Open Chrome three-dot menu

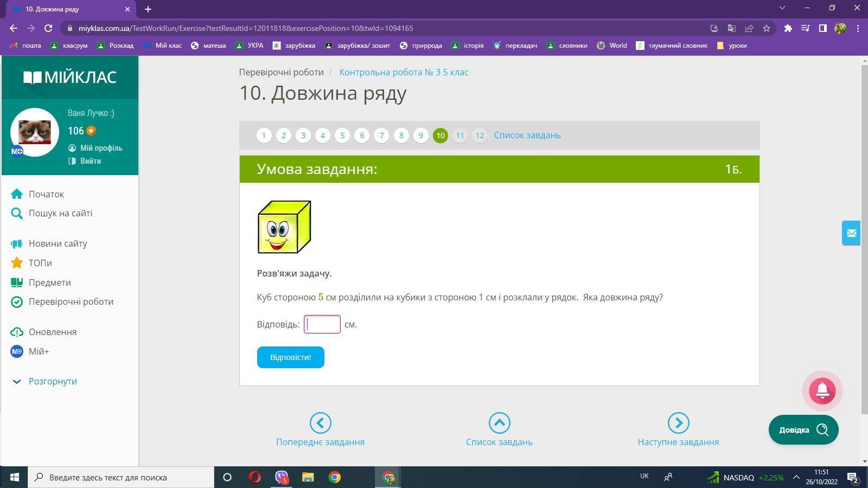857,28
